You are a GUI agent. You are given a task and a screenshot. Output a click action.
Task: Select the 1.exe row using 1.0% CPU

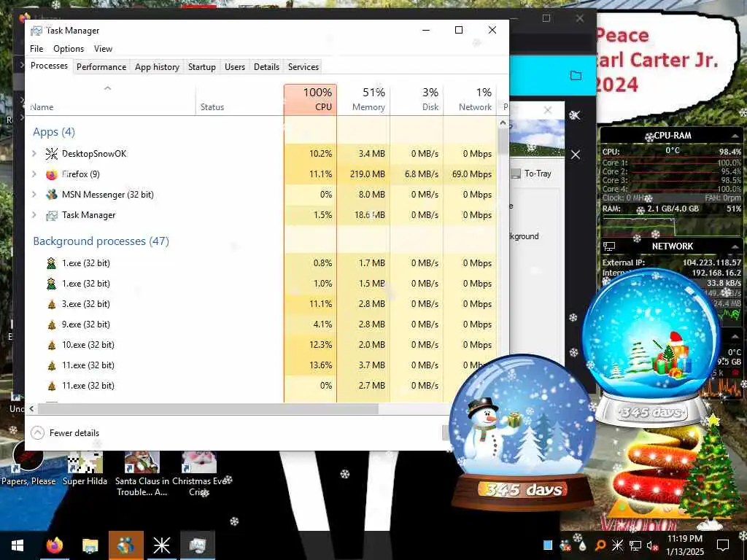[x=262, y=284]
